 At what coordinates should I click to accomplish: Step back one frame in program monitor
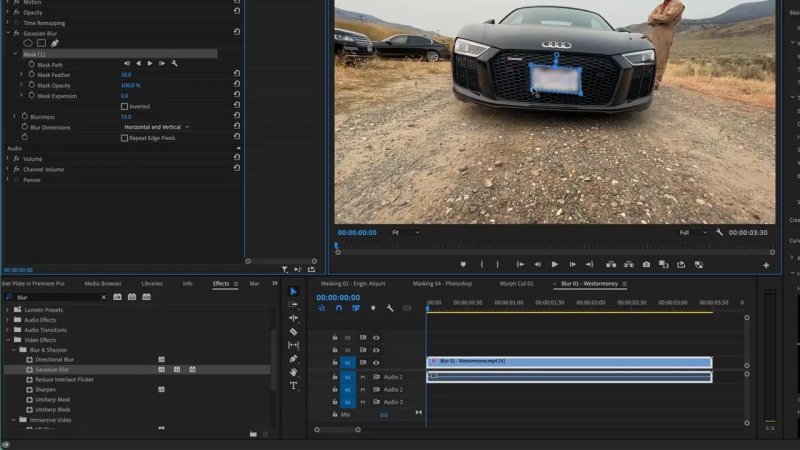(537, 264)
